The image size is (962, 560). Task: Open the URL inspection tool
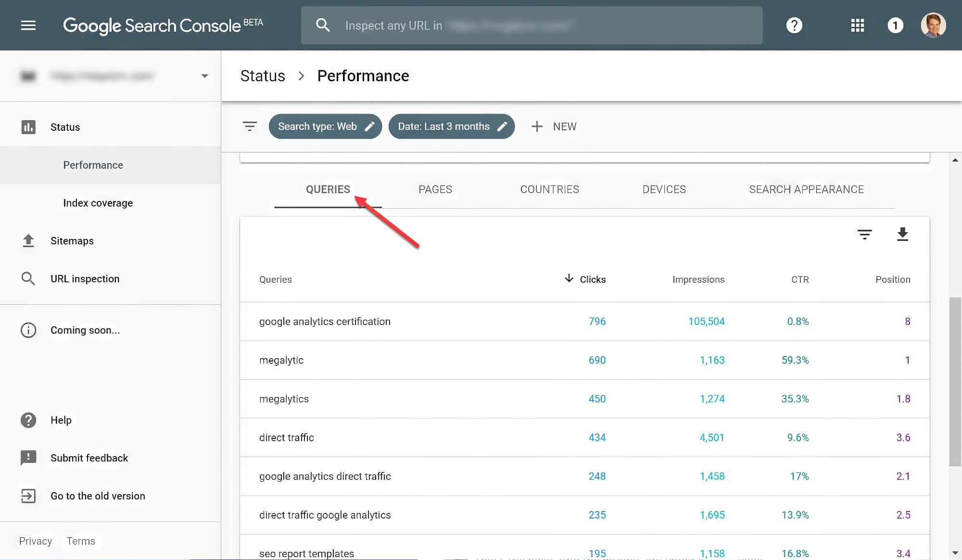[x=85, y=278]
